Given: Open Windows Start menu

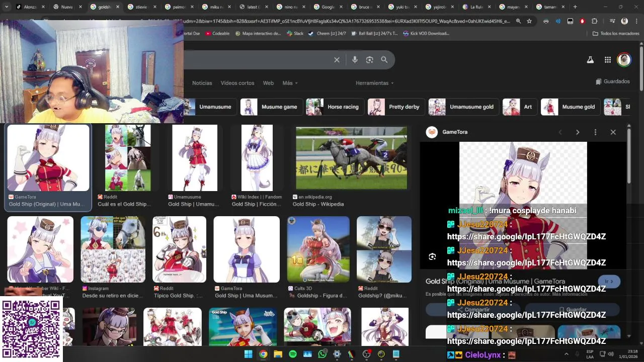Looking at the screenshot, I should coord(248,354).
